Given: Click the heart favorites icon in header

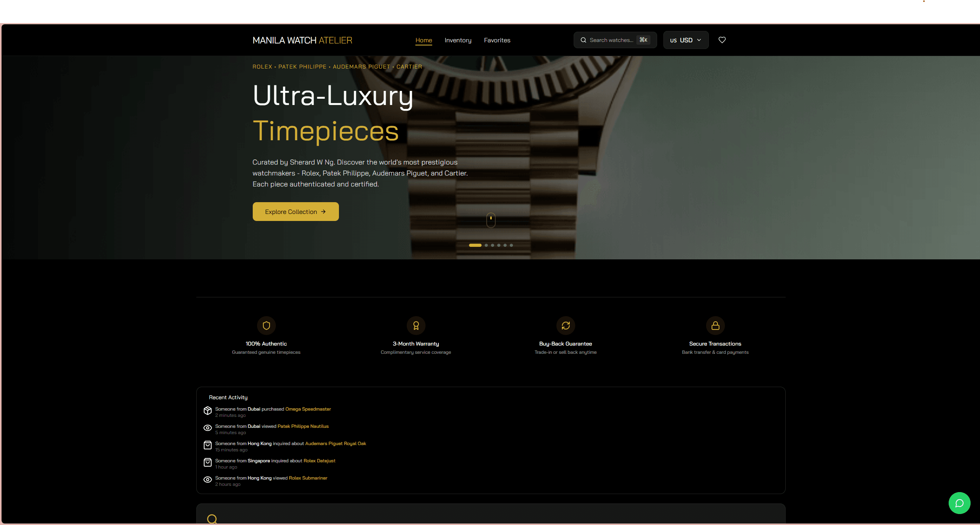Looking at the screenshot, I should [x=722, y=40].
